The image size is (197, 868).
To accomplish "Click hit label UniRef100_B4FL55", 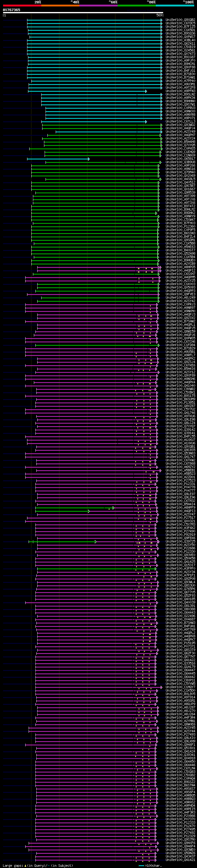I will 180,436.
